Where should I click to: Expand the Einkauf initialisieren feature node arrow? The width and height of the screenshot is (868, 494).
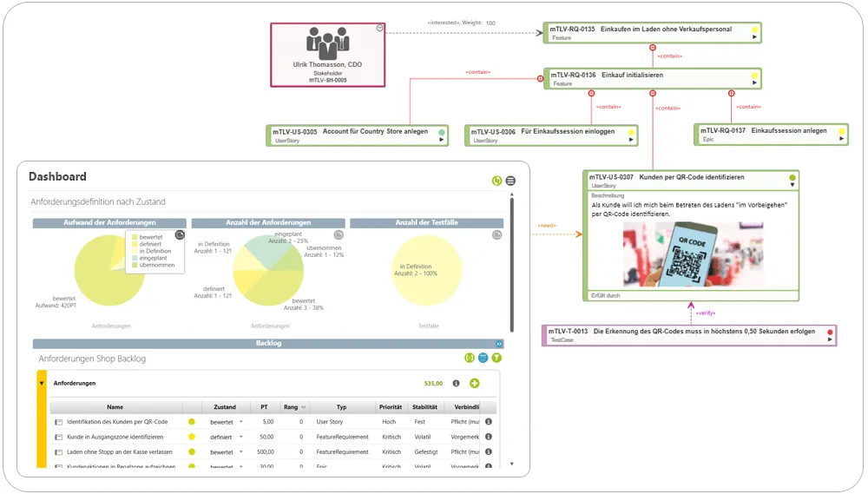(x=754, y=83)
